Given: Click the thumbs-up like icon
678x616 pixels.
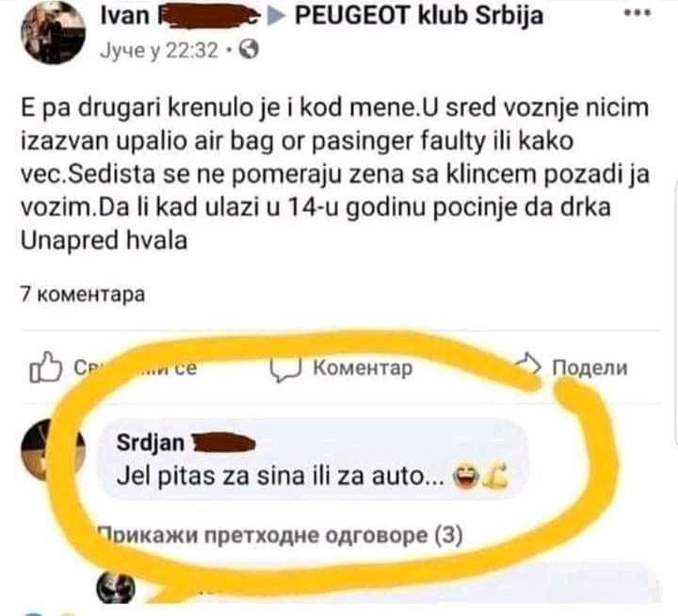Looking at the screenshot, I should pyautogui.click(x=45, y=367).
